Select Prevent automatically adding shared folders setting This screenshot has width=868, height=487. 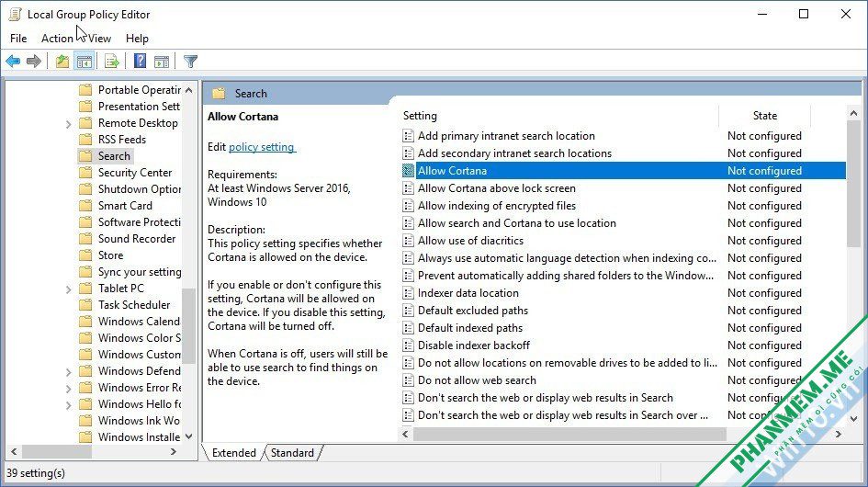click(565, 276)
